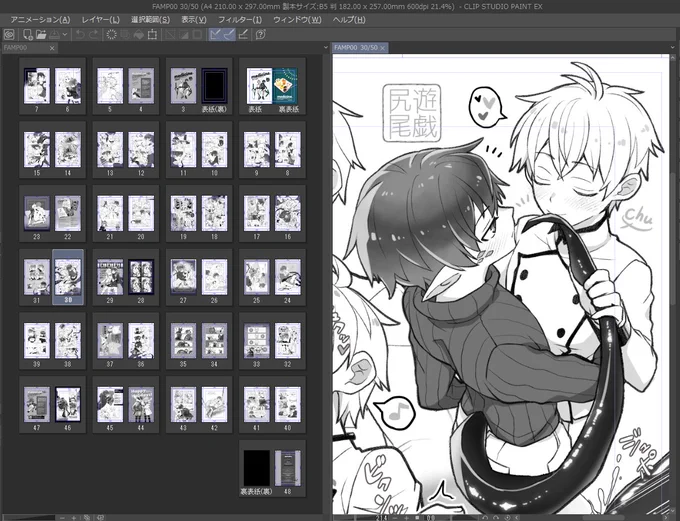680x521 pixels.
Task: Close the FAMP00 page manager tab
Action: (52, 48)
